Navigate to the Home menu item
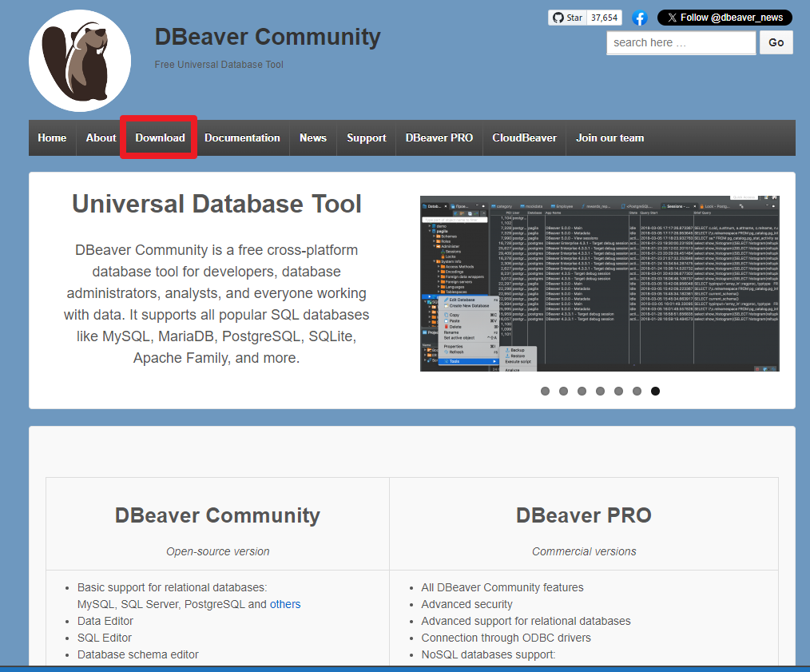This screenshot has height=672, width=810. [51, 137]
